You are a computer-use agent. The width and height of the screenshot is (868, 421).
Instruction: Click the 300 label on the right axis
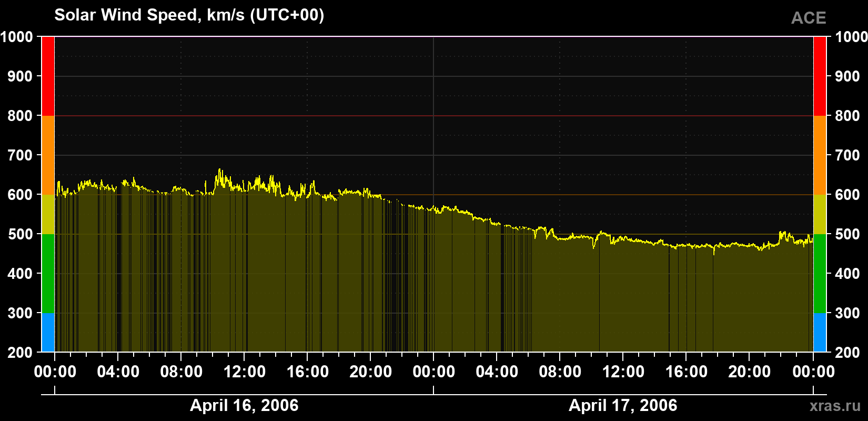tap(848, 313)
